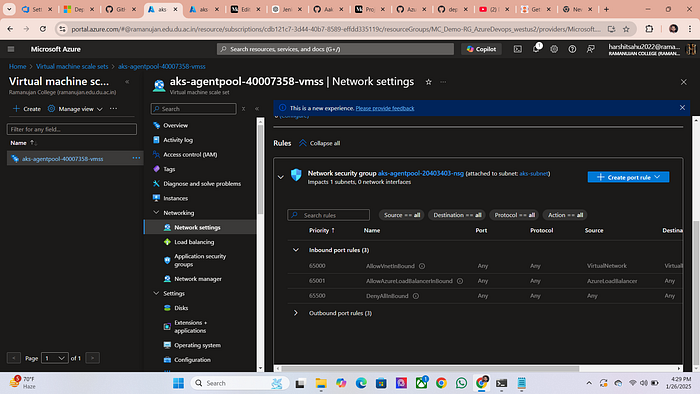The height and width of the screenshot is (394, 700).
Task: Open the Destination == all filter
Action: 457,215
